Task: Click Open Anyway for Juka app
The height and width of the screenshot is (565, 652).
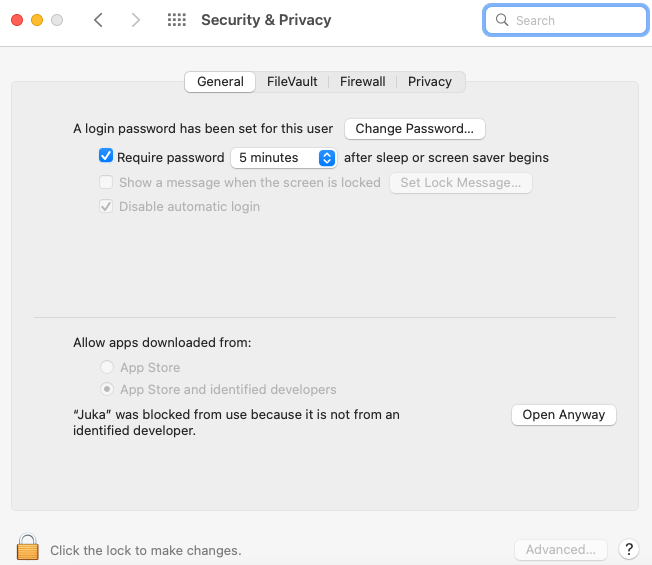Action: tap(563, 414)
